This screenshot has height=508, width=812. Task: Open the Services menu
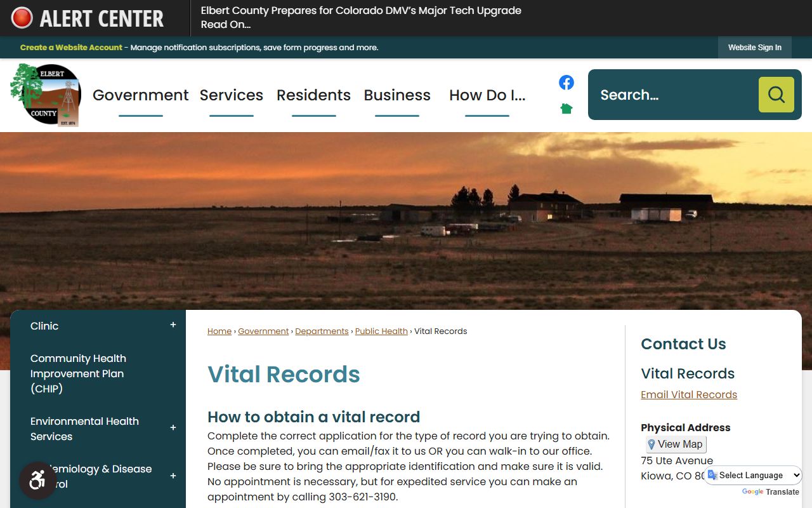232,95
